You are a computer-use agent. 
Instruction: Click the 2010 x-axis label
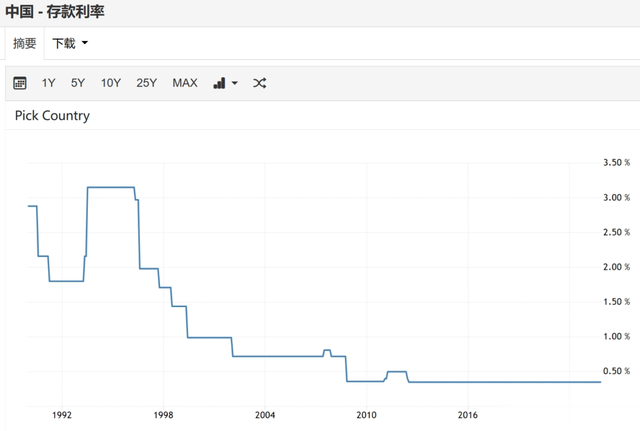tap(366, 415)
